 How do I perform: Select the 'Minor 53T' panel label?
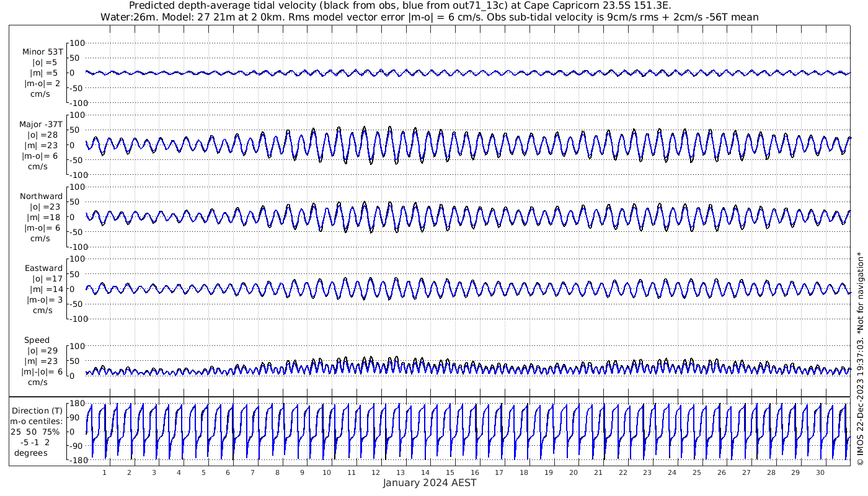click(x=42, y=52)
